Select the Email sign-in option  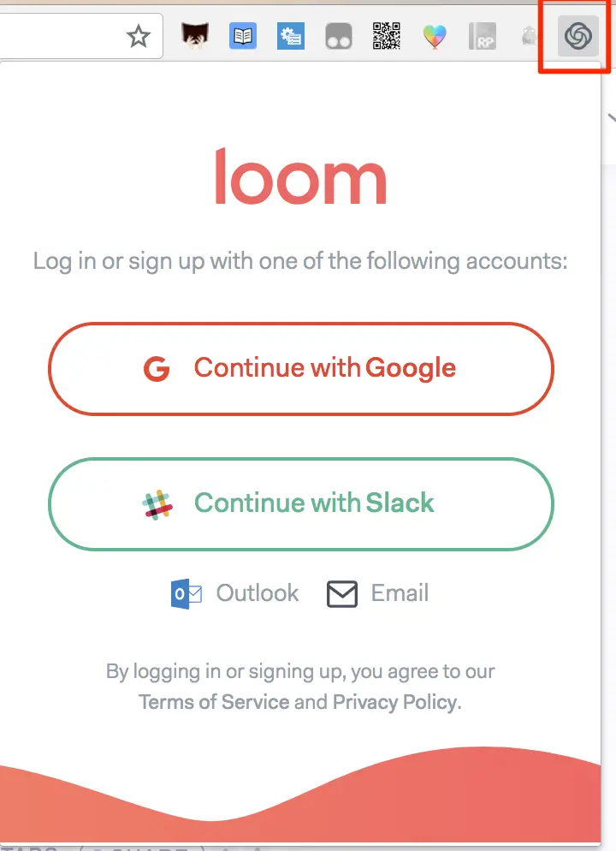coord(378,593)
